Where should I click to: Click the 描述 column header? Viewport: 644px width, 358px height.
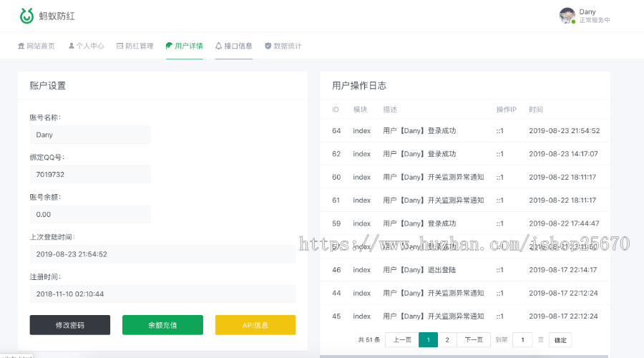click(390, 110)
